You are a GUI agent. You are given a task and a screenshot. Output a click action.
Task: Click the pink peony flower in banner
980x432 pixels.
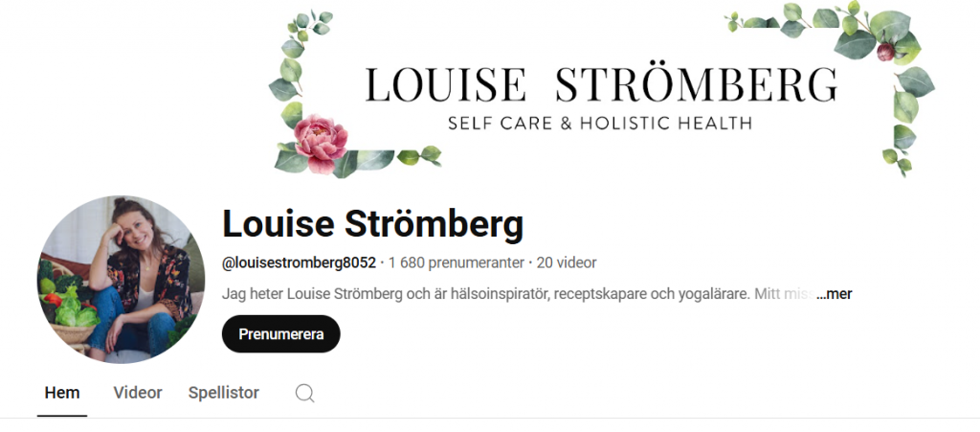tap(320, 144)
